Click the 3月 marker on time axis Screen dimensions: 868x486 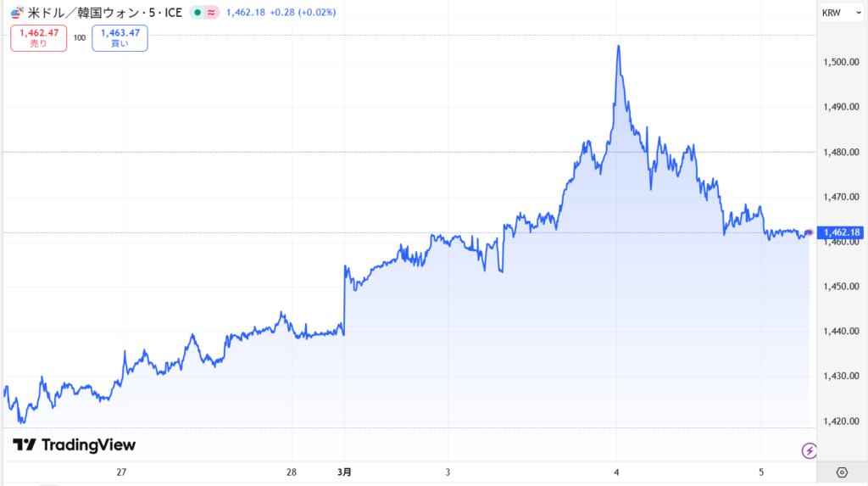point(345,472)
